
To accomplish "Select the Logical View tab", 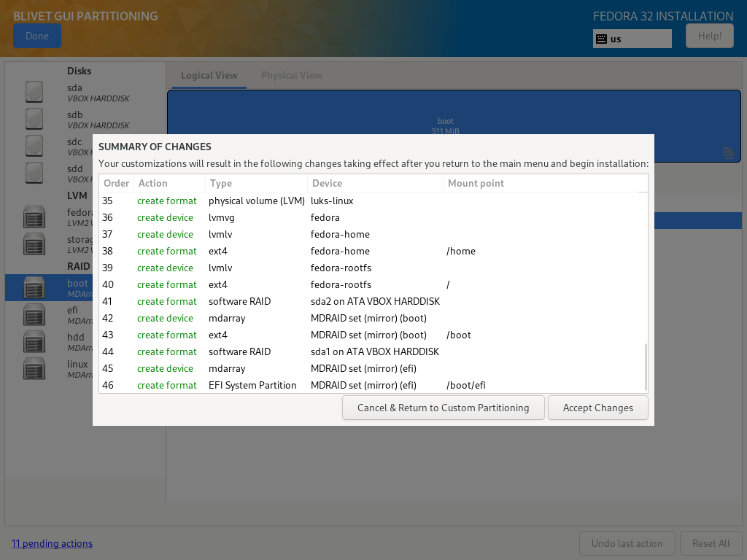I will tap(209, 75).
